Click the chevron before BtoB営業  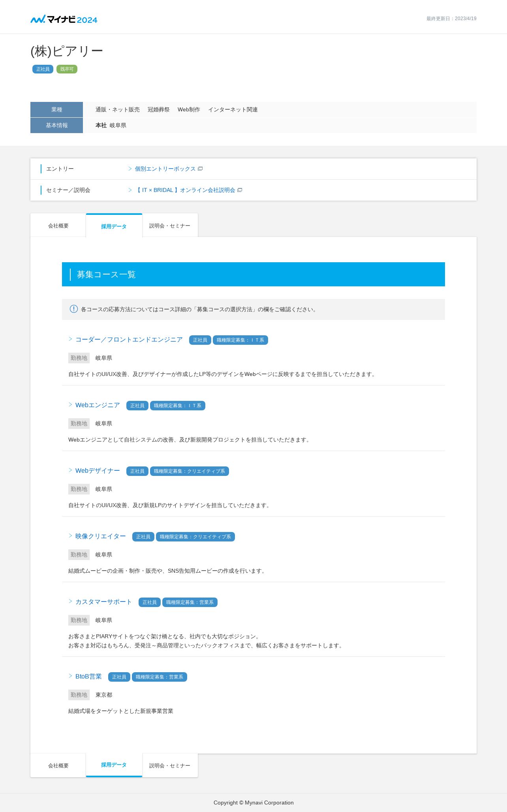click(x=70, y=676)
